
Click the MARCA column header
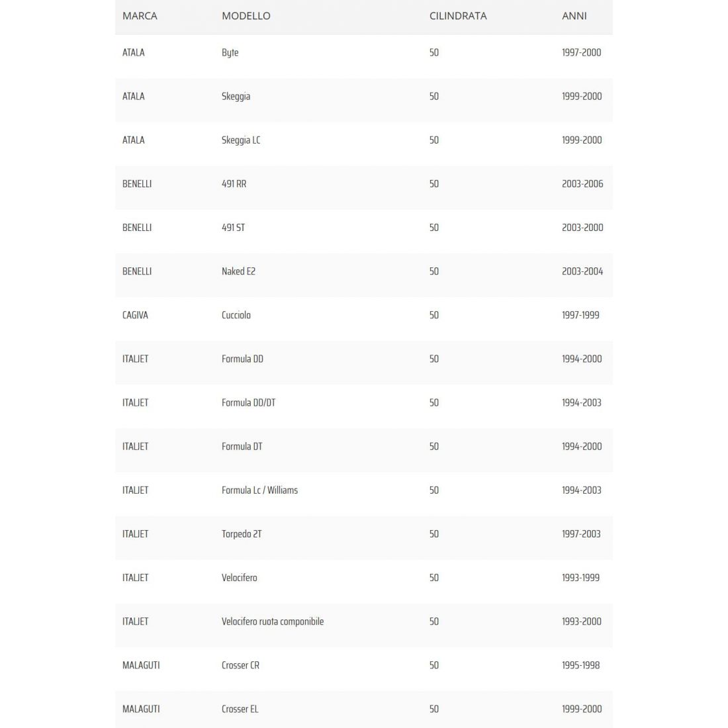[140, 16]
